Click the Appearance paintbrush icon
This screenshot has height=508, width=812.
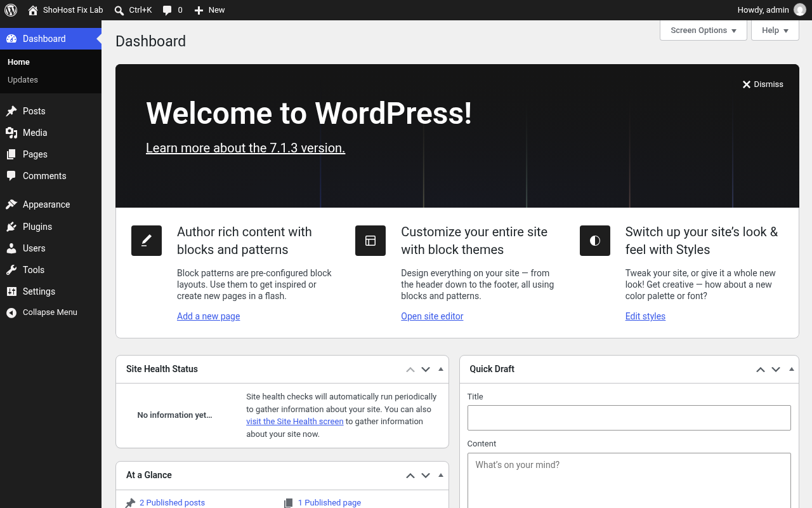click(x=11, y=204)
